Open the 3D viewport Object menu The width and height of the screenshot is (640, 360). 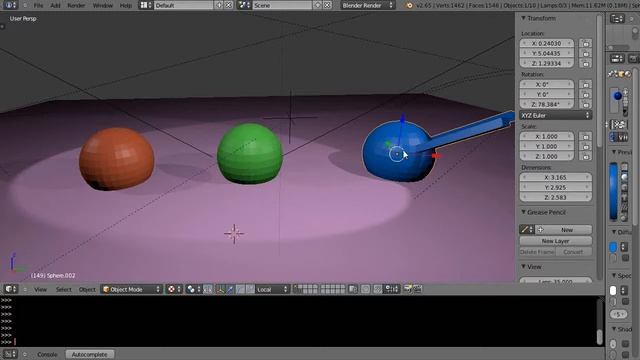87,289
